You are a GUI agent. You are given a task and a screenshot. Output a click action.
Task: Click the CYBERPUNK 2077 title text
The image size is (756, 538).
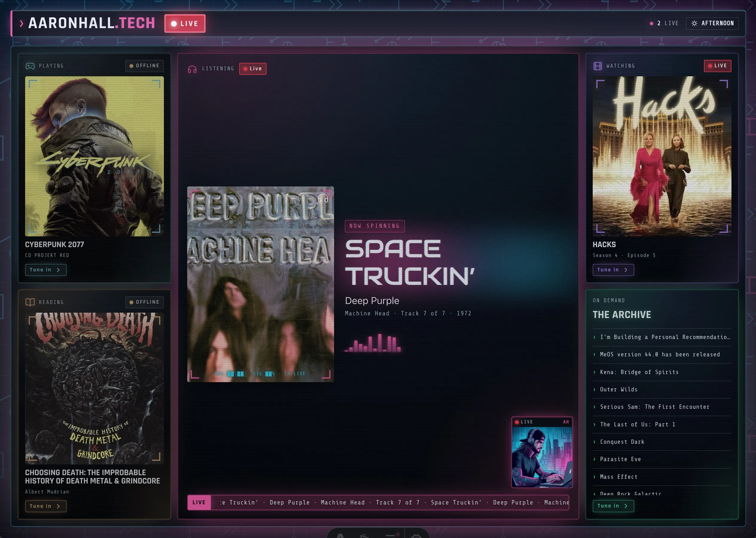tap(55, 244)
